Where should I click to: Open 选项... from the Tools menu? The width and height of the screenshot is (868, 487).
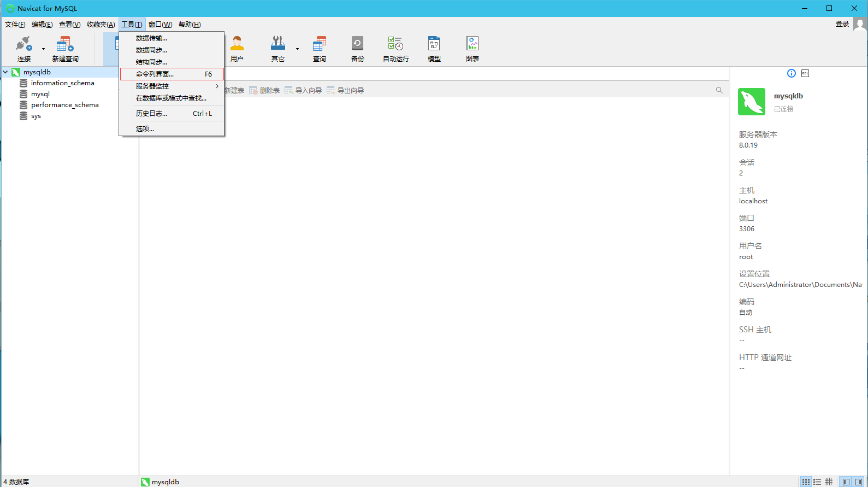(172, 129)
